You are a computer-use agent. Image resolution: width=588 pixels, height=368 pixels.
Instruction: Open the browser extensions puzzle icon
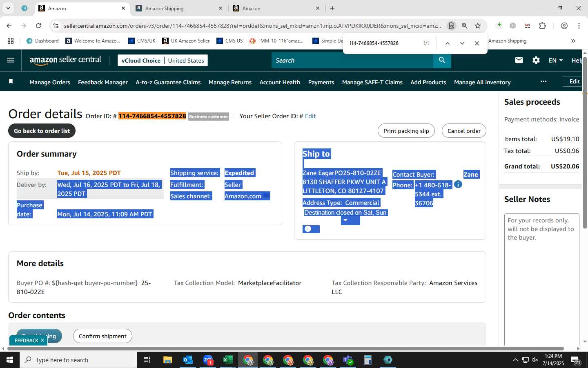(542, 26)
